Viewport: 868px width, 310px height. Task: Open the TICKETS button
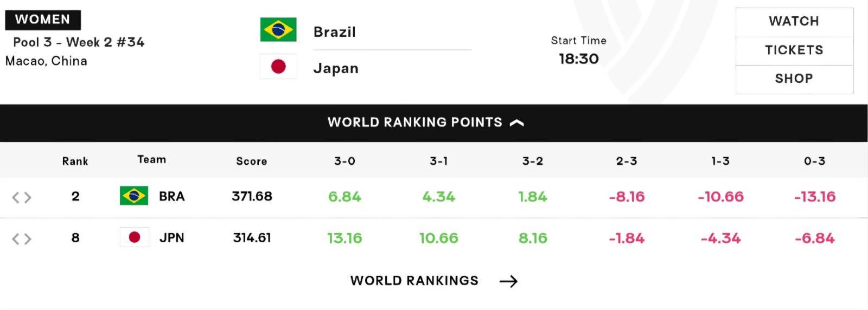(794, 50)
